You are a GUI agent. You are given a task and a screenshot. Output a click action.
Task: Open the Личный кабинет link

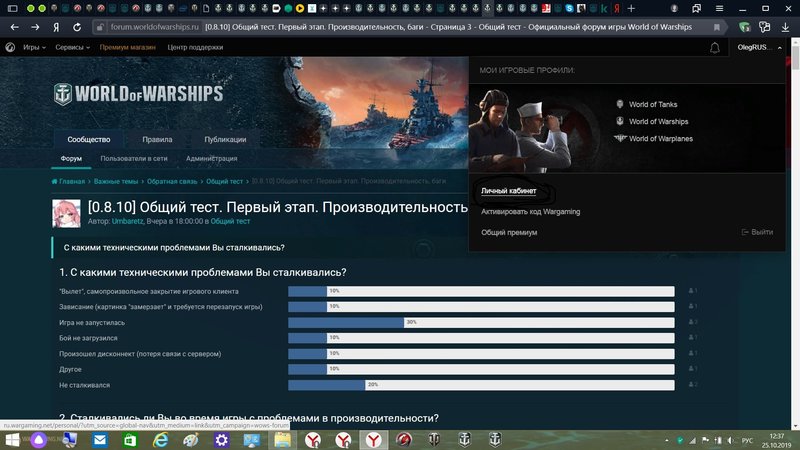click(508, 190)
